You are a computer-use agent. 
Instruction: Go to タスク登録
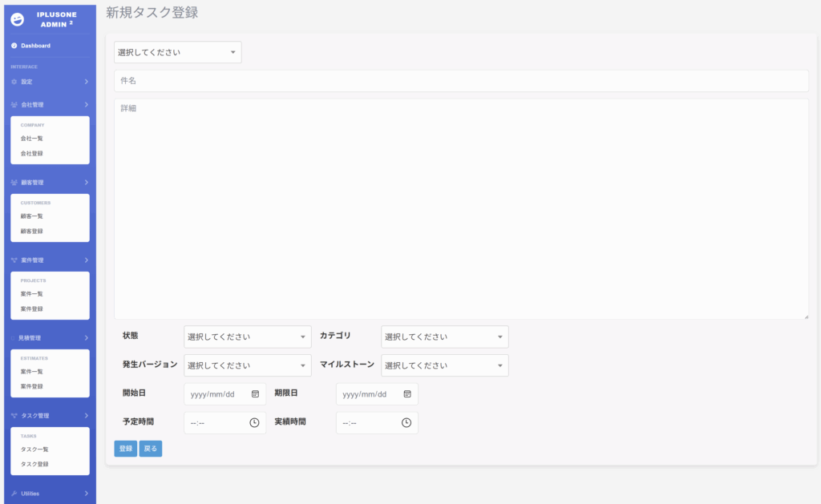pyautogui.click(x=34, y=464)
